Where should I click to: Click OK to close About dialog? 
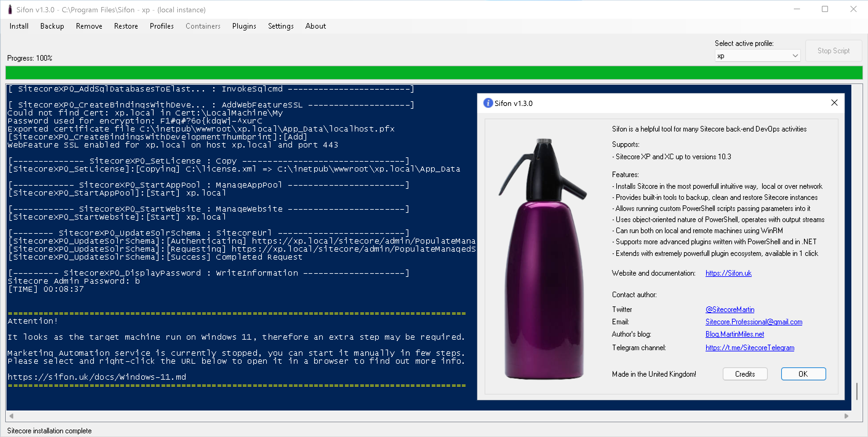pyautogui.click(x=802, y=374)
